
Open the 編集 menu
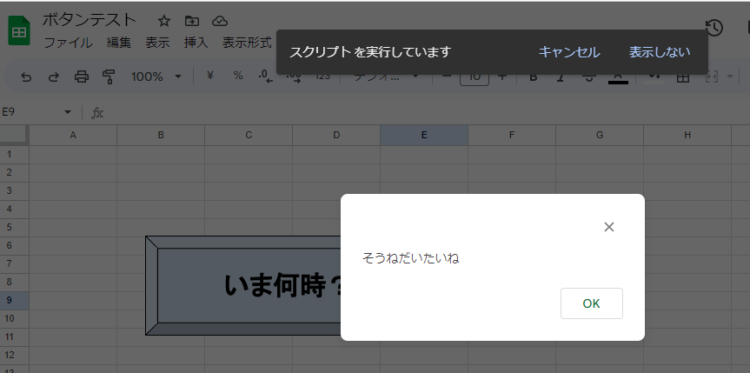click(x=119, y=43)
